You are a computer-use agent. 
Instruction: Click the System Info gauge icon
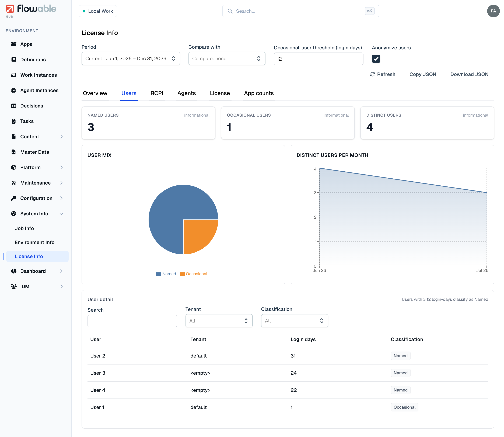[14, 214]
